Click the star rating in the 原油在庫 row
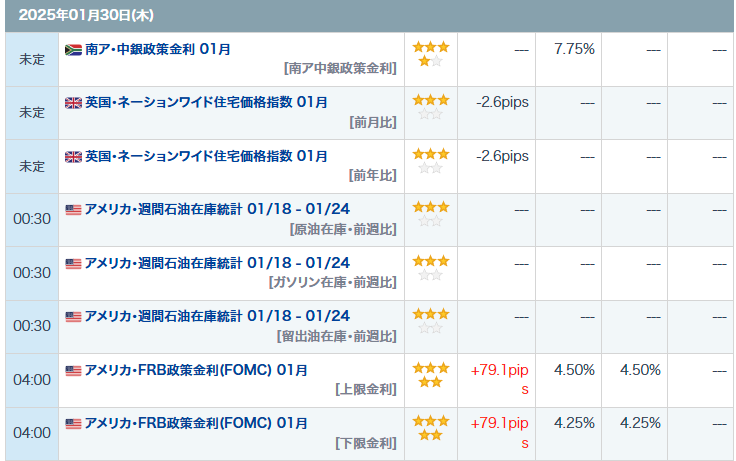Screen dimensions: 736x461 click(x=431, y=214)
